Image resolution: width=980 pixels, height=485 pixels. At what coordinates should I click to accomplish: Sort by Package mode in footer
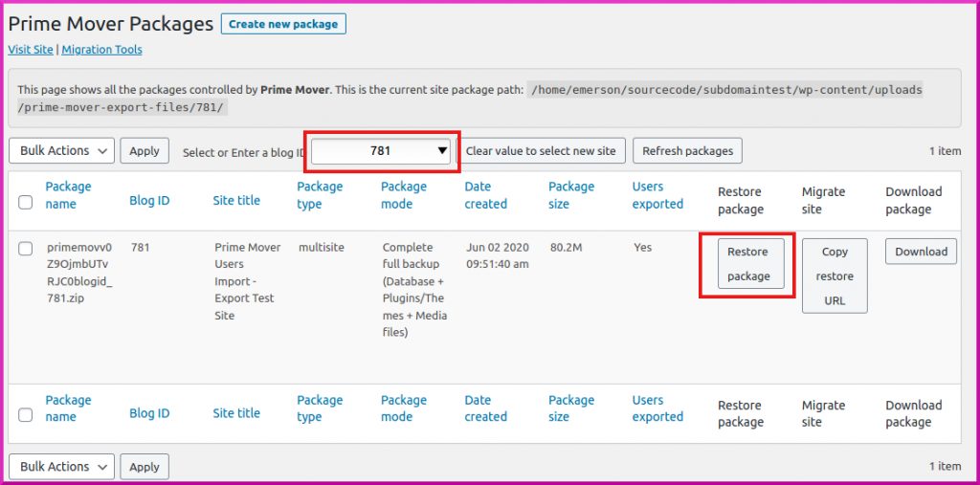coord(404,408)
